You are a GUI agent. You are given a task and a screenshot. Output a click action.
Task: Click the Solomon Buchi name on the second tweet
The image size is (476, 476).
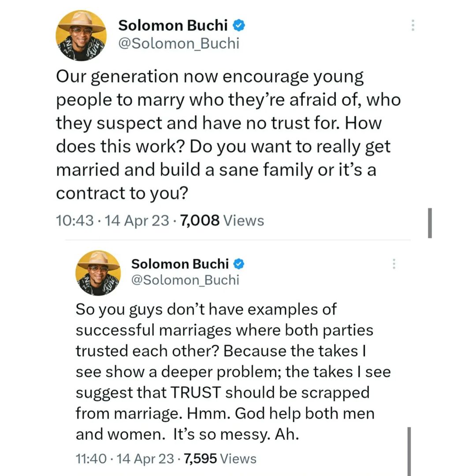click(180, 264)
